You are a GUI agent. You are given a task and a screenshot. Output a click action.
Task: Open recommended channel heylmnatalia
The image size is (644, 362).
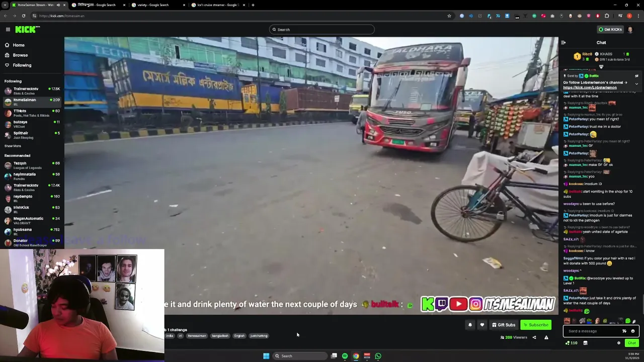tap(32, 176)
